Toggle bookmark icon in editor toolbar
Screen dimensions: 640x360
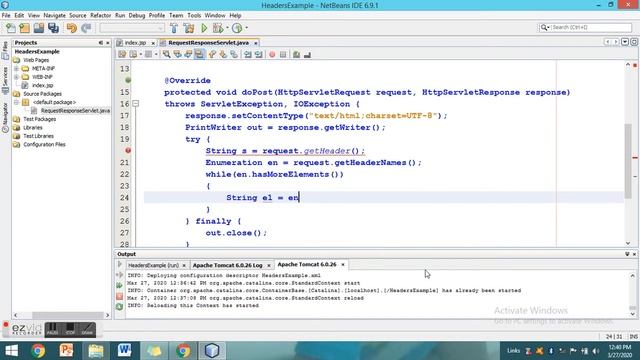coord(234,54)
